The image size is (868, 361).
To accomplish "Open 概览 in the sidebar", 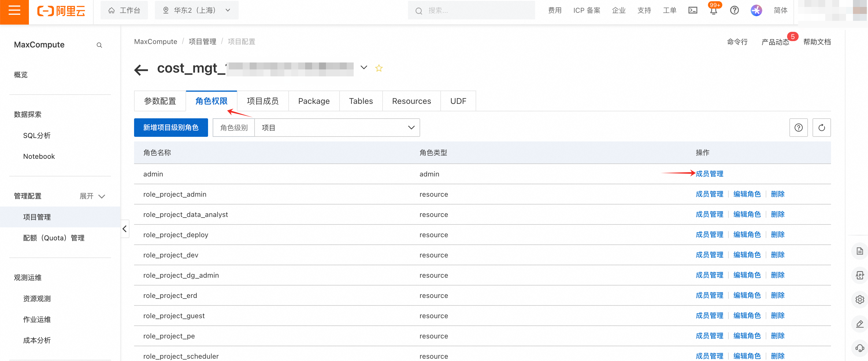I will click(21, 75).
